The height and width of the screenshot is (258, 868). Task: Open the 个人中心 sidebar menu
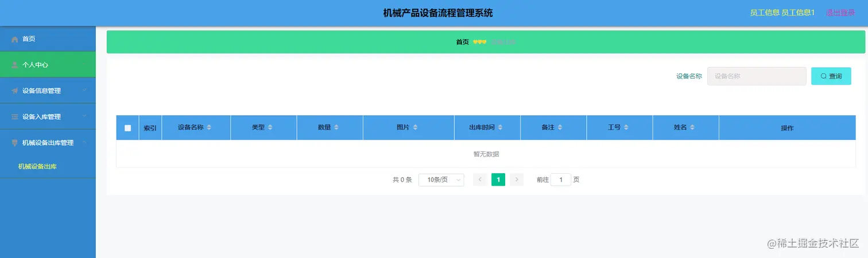click(x=48, y=65)
